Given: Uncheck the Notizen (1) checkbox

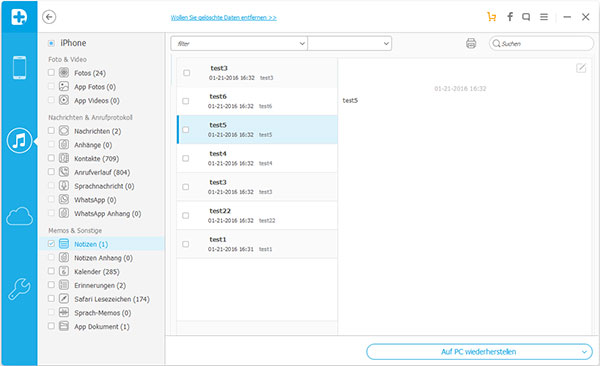Looking at the screenshot, I should pos(51,243).
